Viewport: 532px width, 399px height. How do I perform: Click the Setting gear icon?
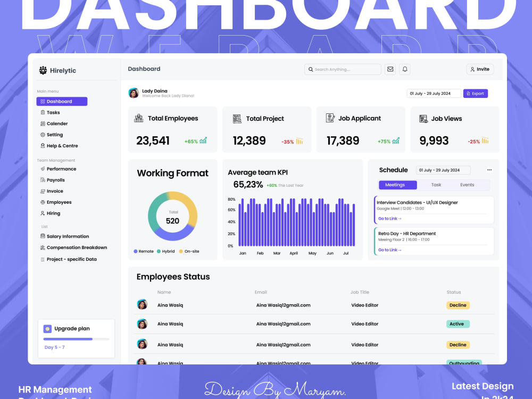point(43,135)
